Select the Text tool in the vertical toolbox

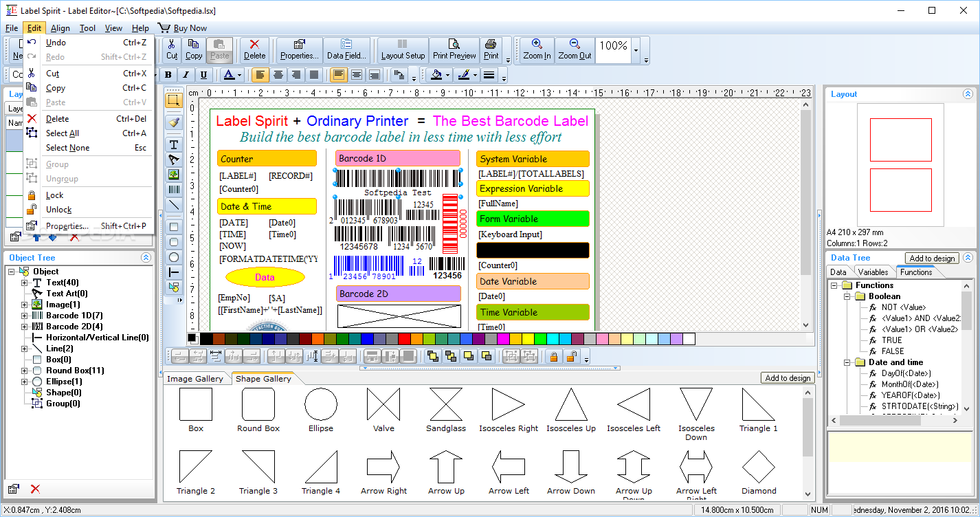click(174, 144)
